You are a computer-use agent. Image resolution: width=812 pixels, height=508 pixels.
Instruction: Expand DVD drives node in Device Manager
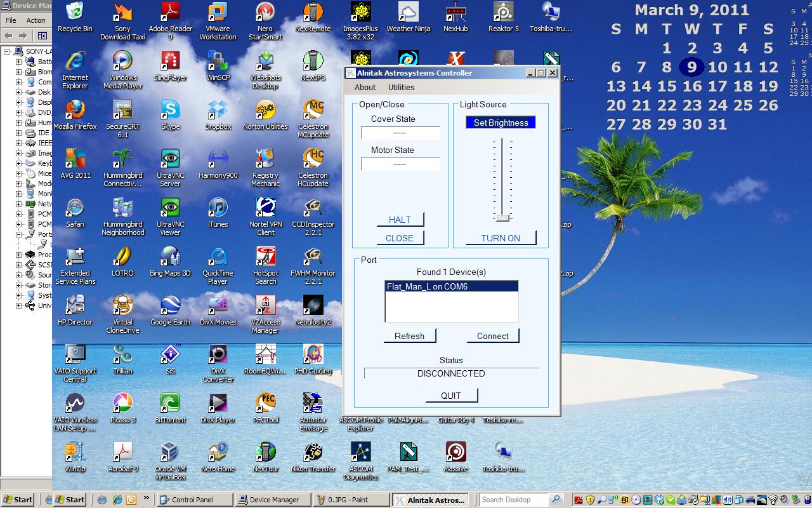[19, 112]
